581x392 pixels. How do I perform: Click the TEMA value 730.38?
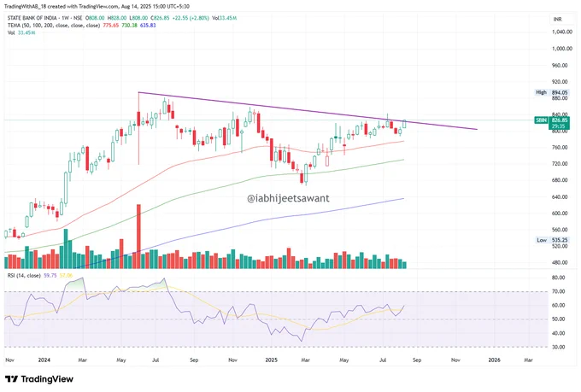pyautogui.click(x=129, y=26)
